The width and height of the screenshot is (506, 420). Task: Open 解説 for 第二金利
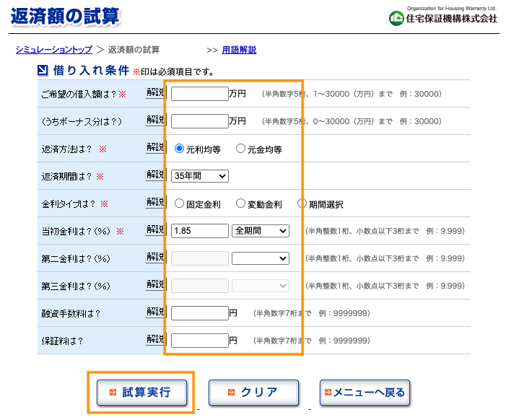point(155,258)
